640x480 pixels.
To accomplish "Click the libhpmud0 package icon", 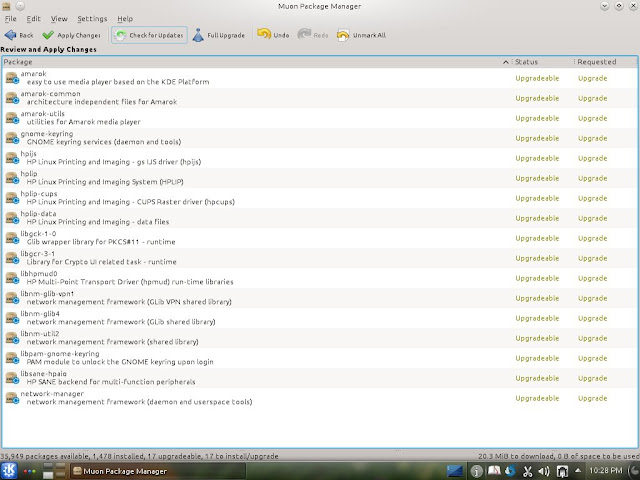I will (12, 278).
